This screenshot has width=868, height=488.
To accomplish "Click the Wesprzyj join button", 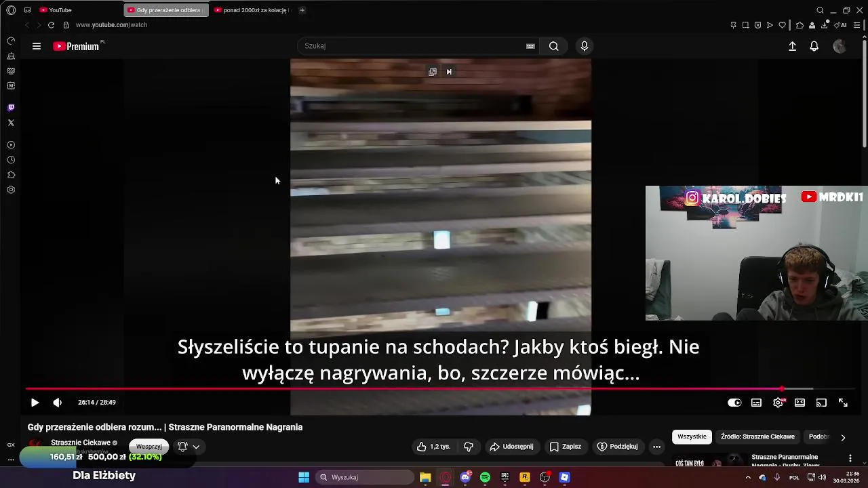I will 149,447.
